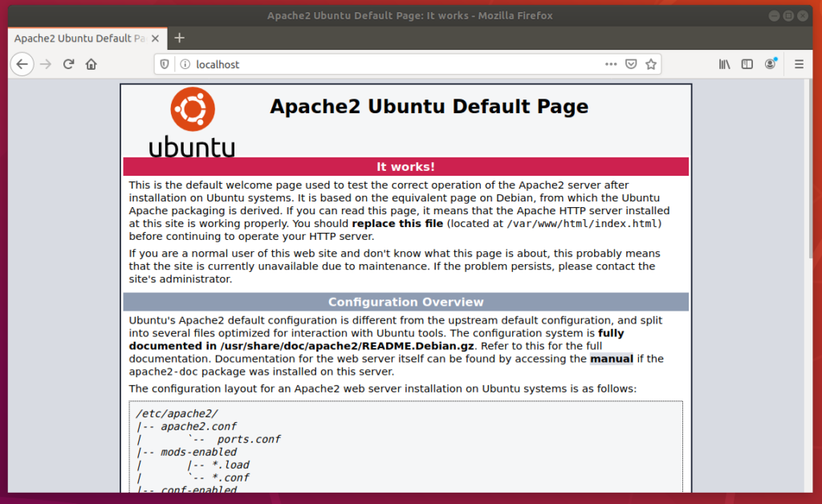Show site information for localhost
The height and width of the screenshot is (504, 822).
[185, 64]
